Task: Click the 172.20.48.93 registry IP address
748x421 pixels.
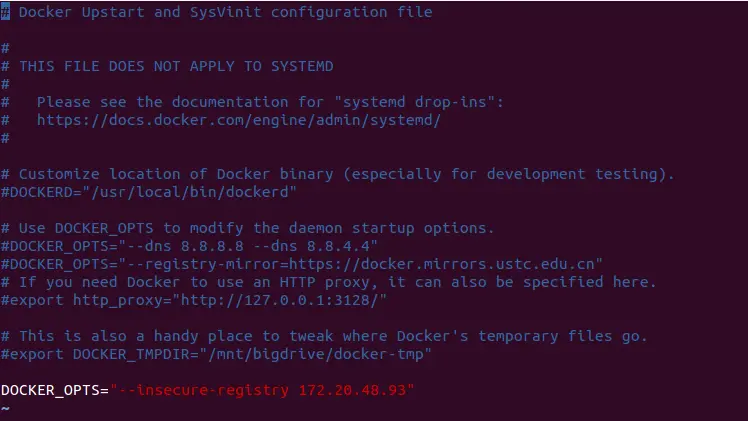Action: pyautogui.click(x=352, y=390)
